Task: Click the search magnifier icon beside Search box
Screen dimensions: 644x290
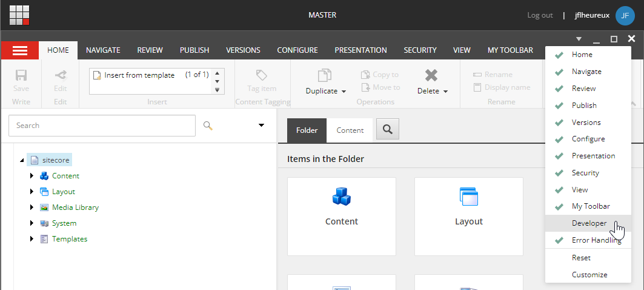Action: point(208,126)
